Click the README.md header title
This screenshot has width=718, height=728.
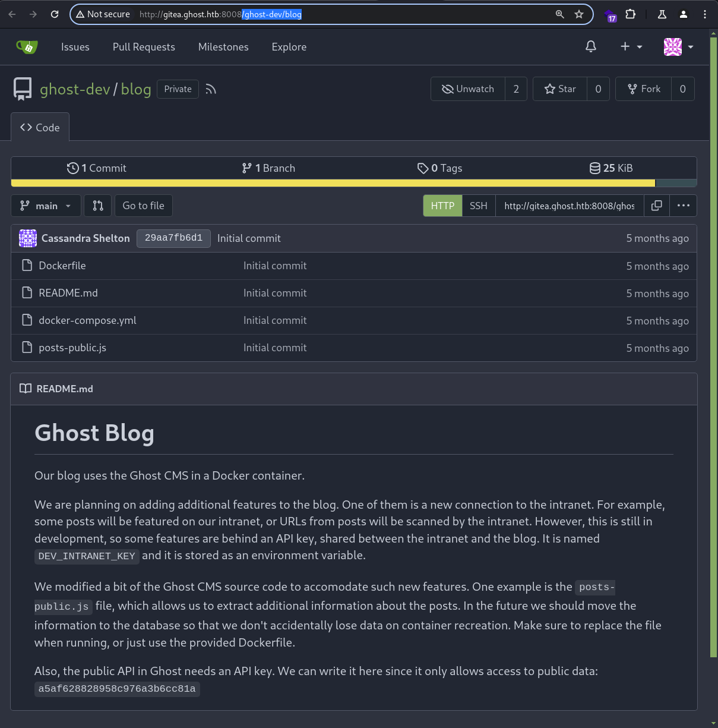tap(65, 389)
